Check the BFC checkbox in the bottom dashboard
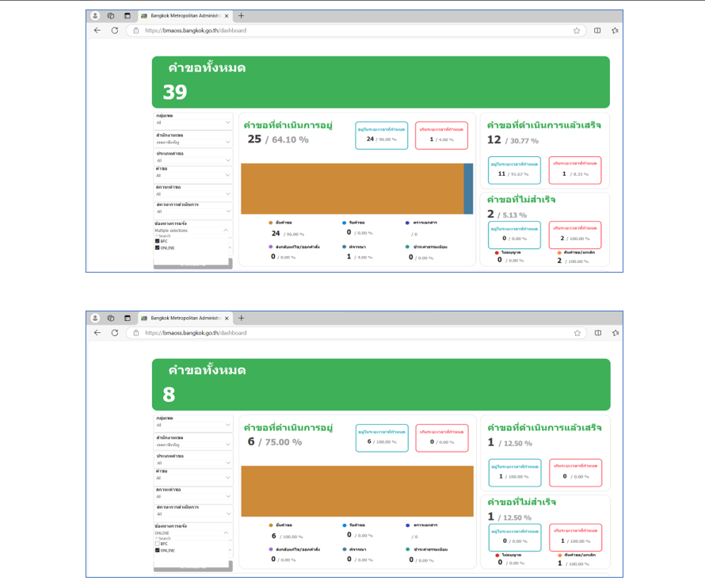 tap(158, 544)
